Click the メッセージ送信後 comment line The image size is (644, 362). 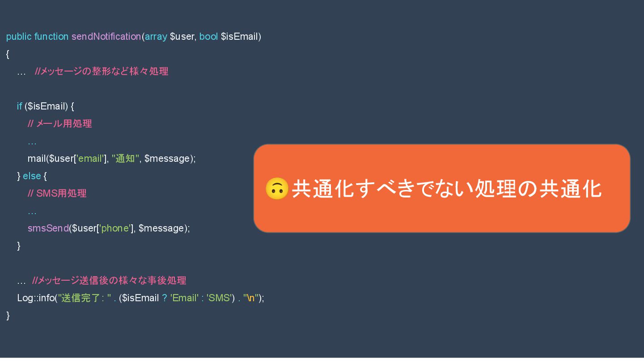click(x=109, y=281)
